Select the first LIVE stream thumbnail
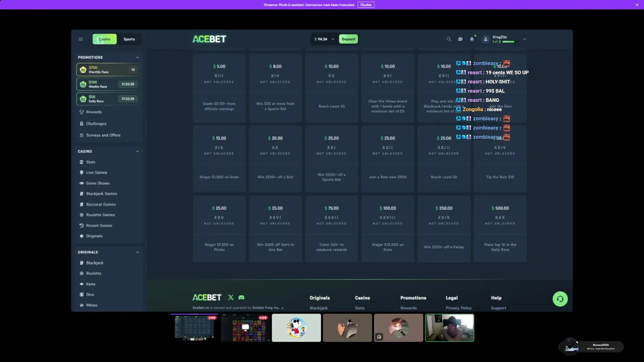Image resolution: width=644 pixels, height=362 pixels. click(194, 328)
